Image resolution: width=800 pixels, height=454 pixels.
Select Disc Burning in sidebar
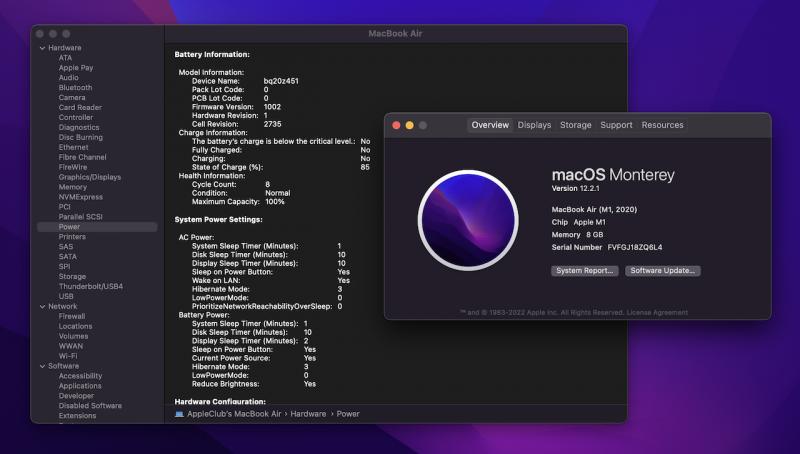[x=81, y=137]
